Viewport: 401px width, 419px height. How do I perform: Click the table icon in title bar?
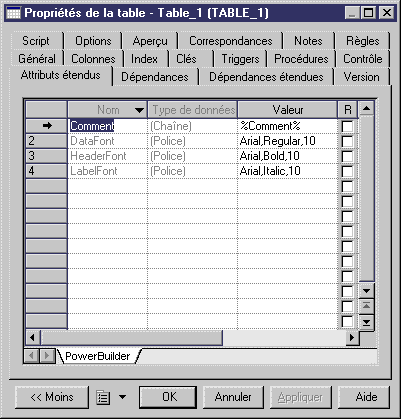pos(14,13)
